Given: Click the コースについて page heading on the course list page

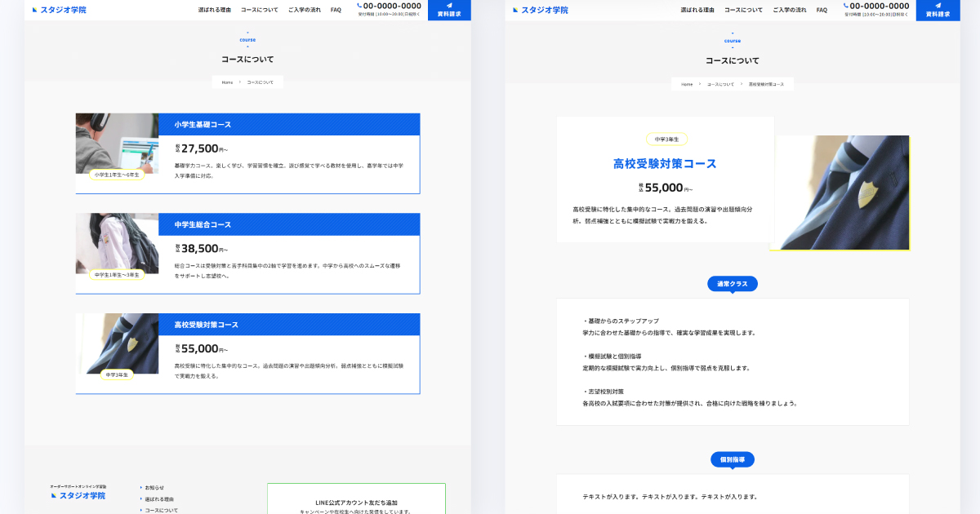Looking at the screenshot, I should [247, 60].
